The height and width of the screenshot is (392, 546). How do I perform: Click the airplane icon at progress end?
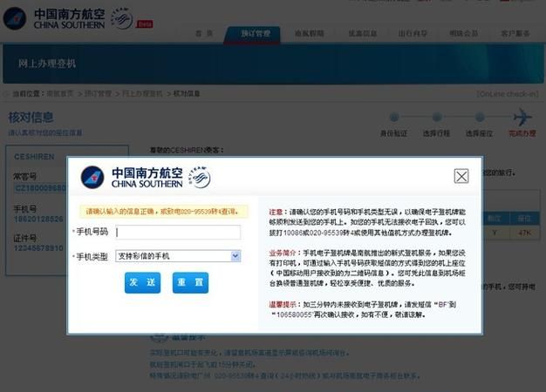[522, 117]
